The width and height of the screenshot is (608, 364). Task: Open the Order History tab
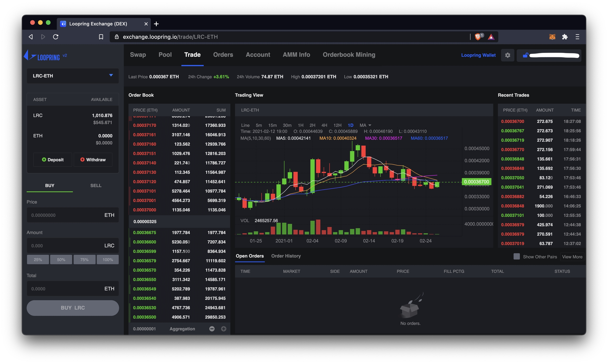tap(286, 256)
